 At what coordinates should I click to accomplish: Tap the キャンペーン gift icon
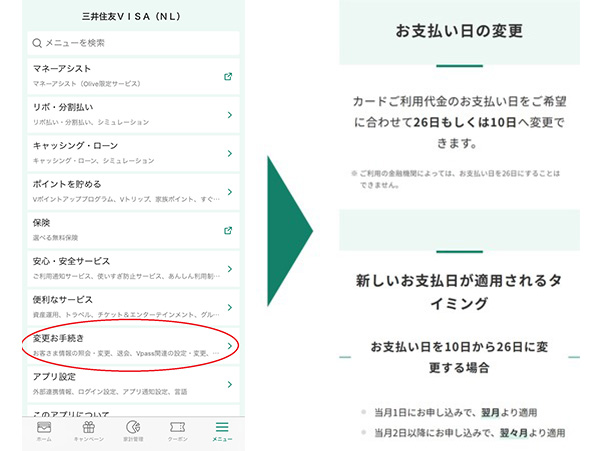88,427
